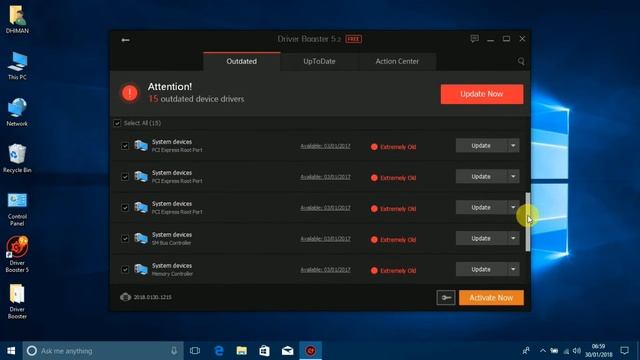Select the Control Panel desktop icon

17,209
